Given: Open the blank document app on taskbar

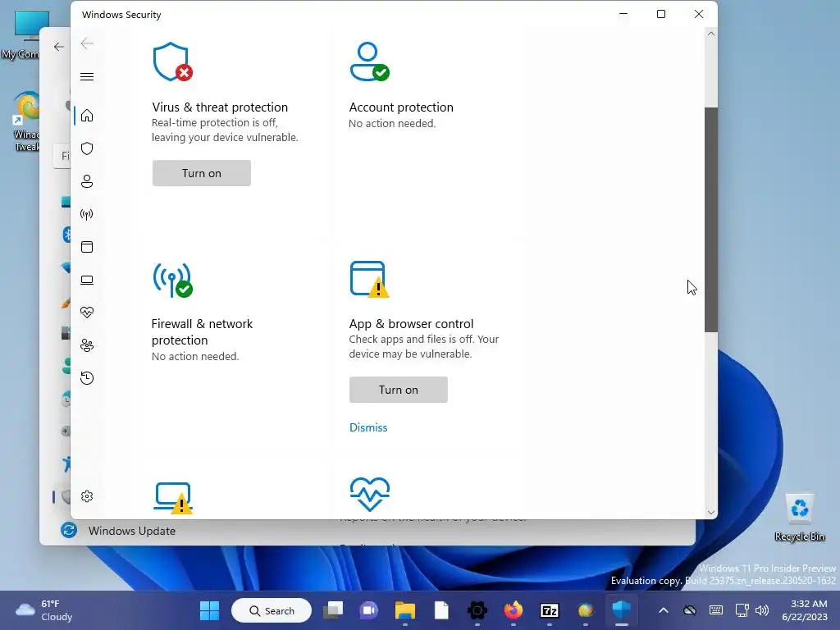Looking at the screenshot, I should tap(441, 610).
